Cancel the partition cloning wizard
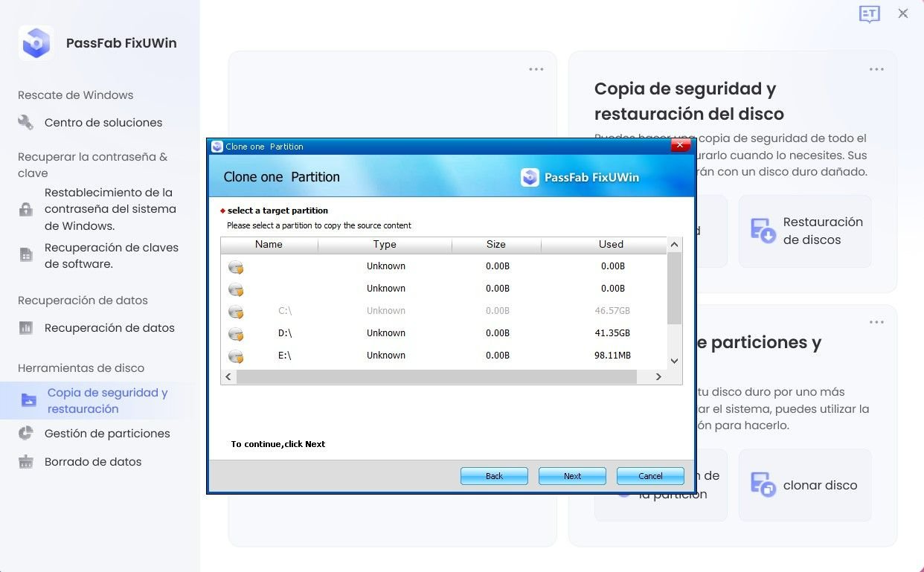Screen dimensions: 924x572 [x=649, y=475]
